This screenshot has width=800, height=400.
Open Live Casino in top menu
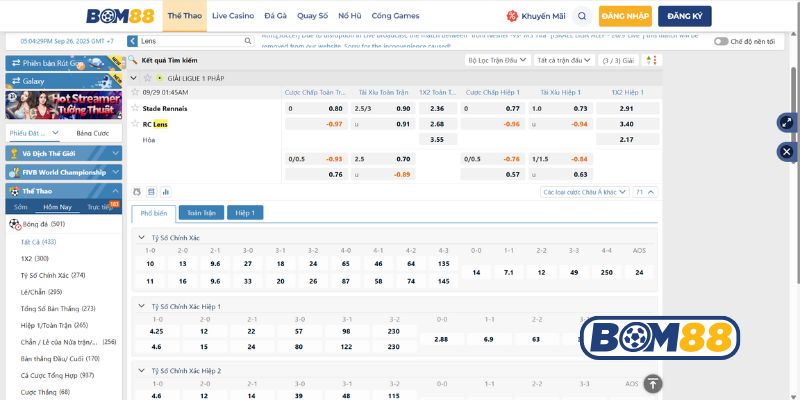click(x=232, y=16)
